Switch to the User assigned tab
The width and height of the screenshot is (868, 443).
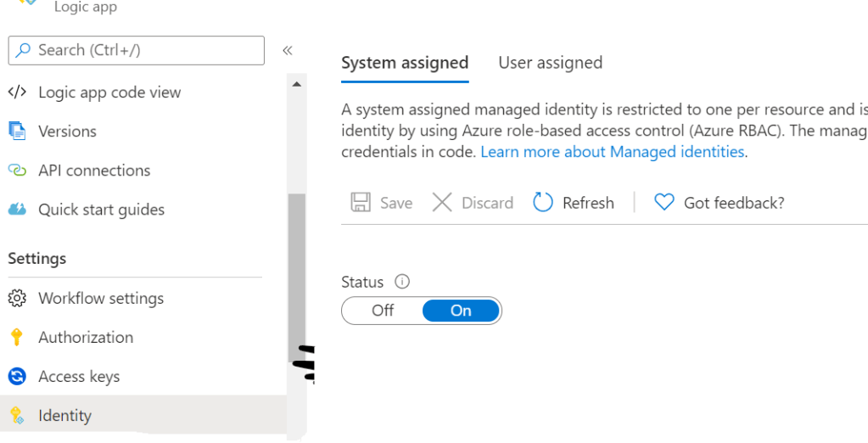550,63
